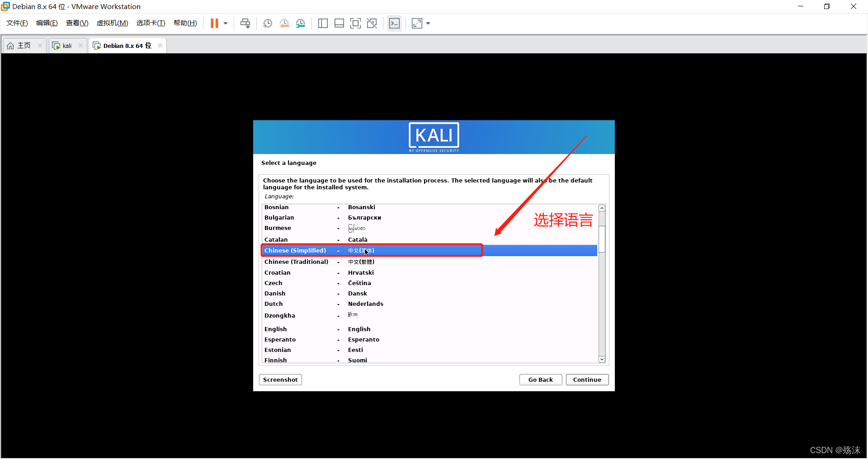The height and width of the screenshot is (459, 868).
Task: Enter full screen mode
Action: tap(356, 23)
